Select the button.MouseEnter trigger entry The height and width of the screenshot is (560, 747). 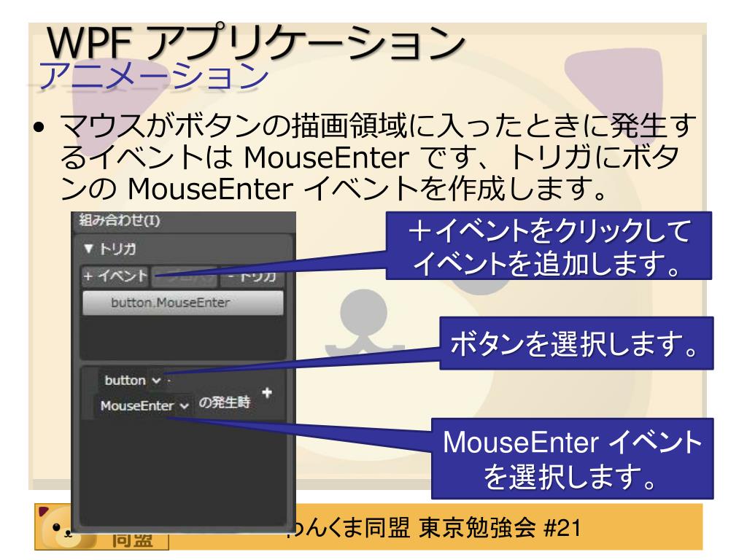183,303
